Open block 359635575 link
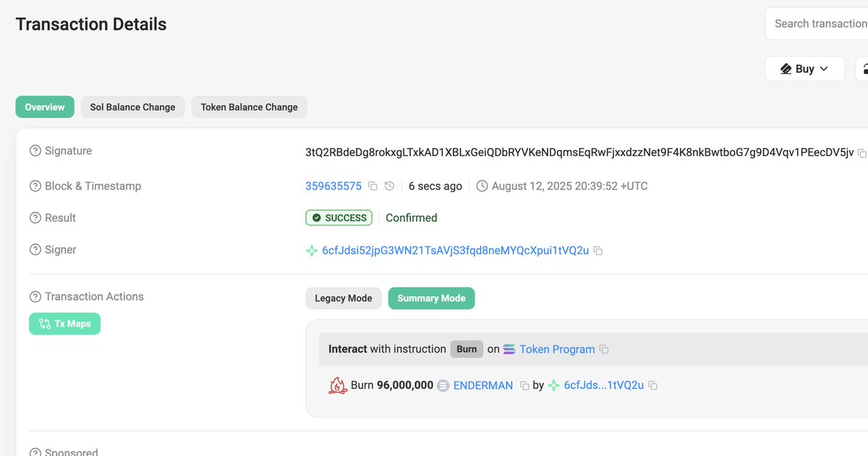 point(333,186)
